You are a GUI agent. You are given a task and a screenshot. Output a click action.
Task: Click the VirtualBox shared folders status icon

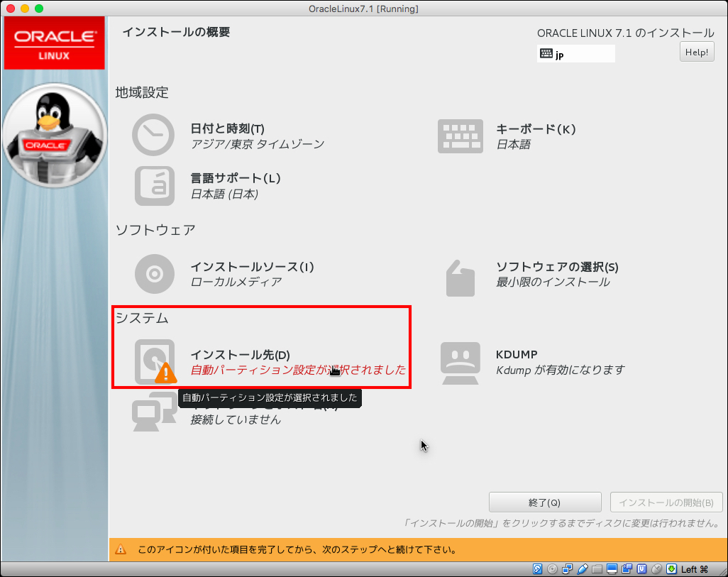click(x=597, y=569)
